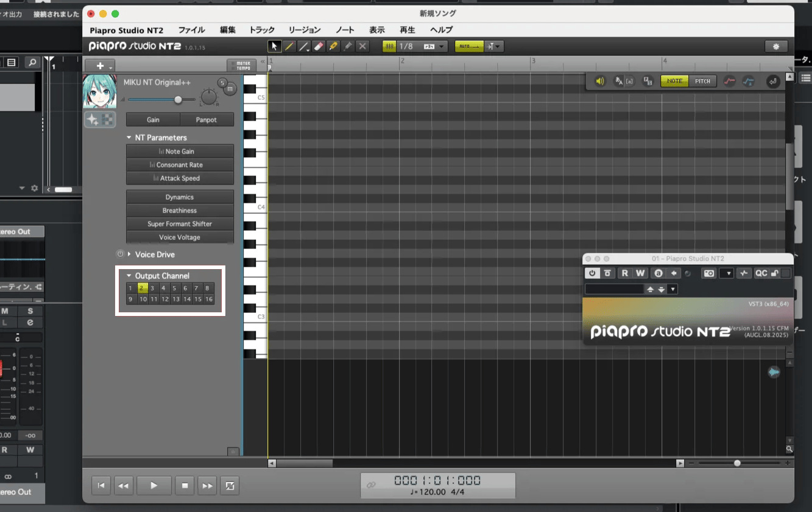812x512 pixels.
Task: Choose the arrow Pointer tool
Action: click(x=274, y=46)
